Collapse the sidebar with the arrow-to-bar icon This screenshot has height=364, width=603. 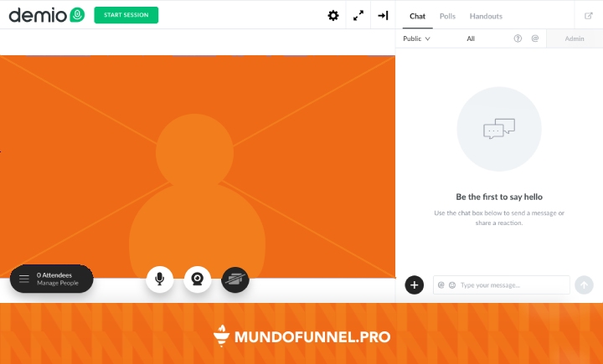point(383,16)
